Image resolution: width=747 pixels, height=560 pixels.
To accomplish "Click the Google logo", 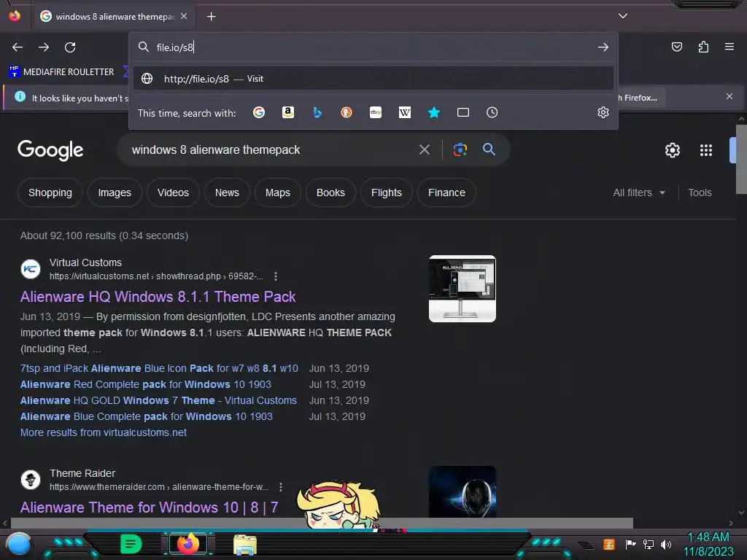I will click(50, 150).
